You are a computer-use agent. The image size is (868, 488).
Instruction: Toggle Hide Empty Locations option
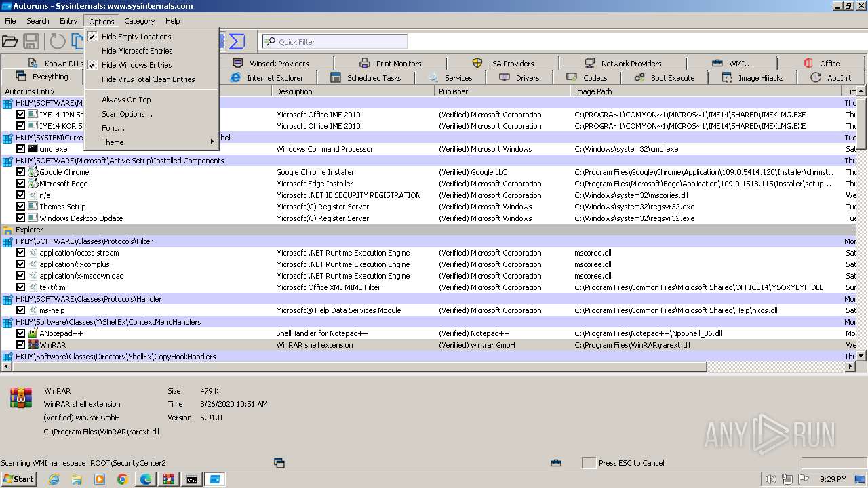click(136, 37)
